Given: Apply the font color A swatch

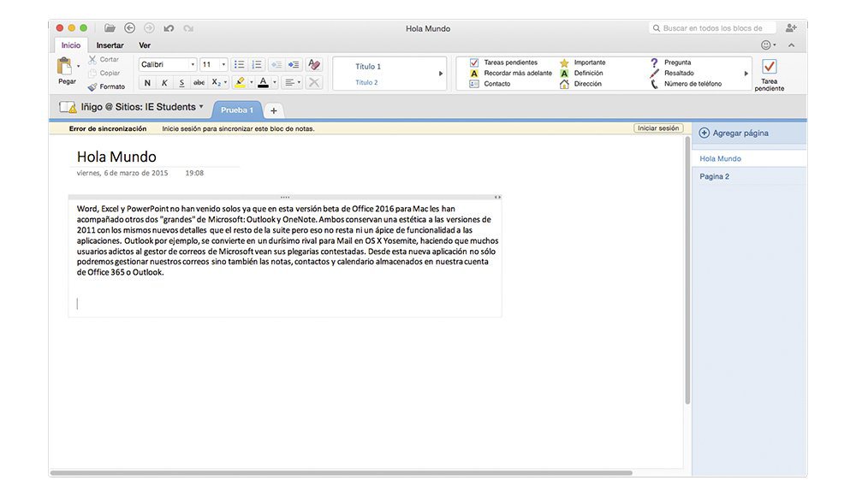Looking at the screenshot, I should coord(263,82).
